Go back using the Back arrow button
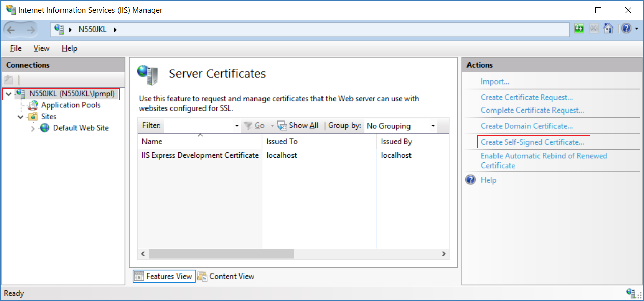Viewport: 644px width, 301px height. [x=11, y=30]
